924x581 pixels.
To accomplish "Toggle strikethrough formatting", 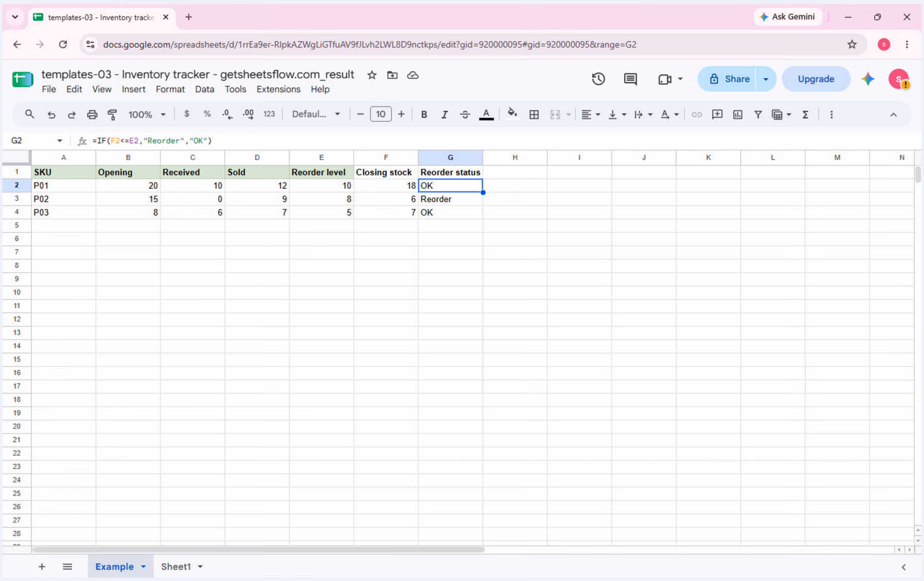I will coord(465,114).
